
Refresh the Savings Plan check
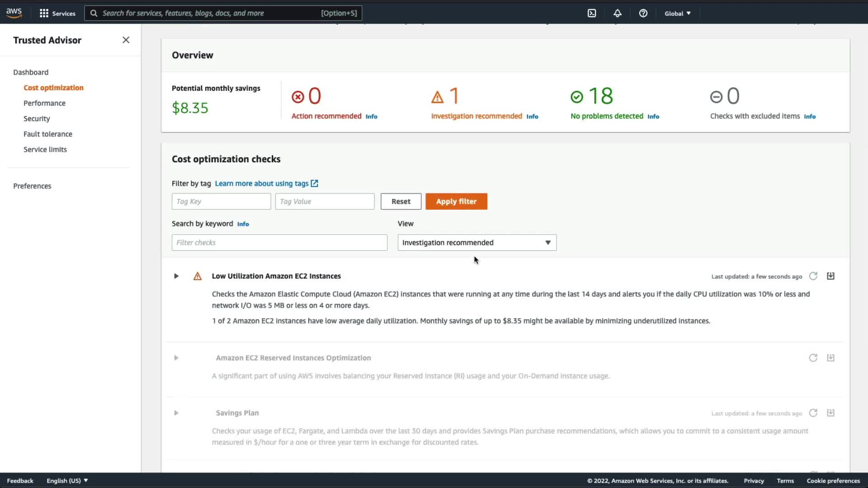pos(813,413)
